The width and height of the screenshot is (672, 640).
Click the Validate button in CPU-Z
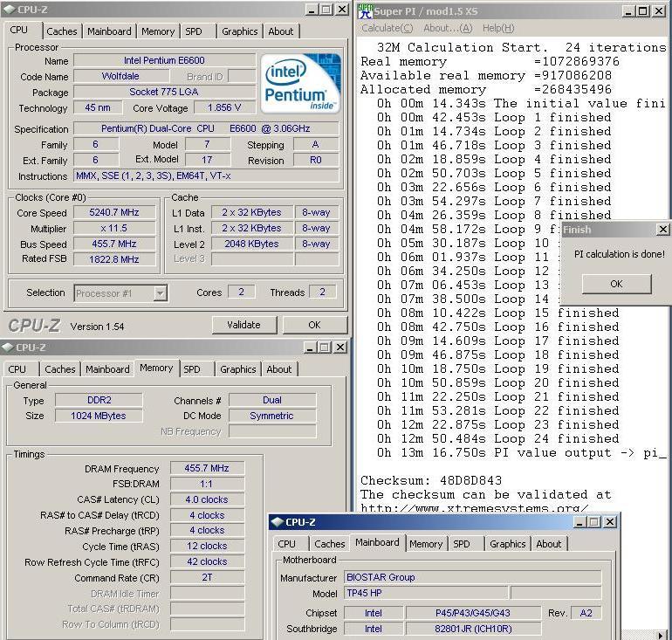[243, 325]
